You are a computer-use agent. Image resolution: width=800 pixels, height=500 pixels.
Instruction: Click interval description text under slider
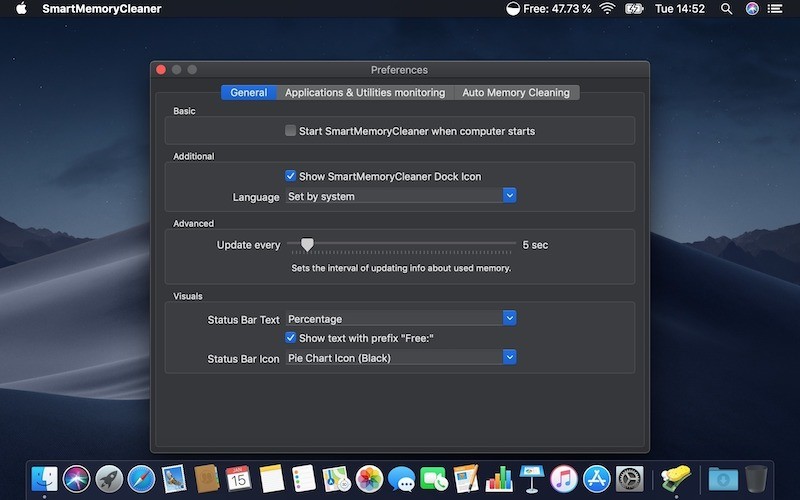coord(401,268)
